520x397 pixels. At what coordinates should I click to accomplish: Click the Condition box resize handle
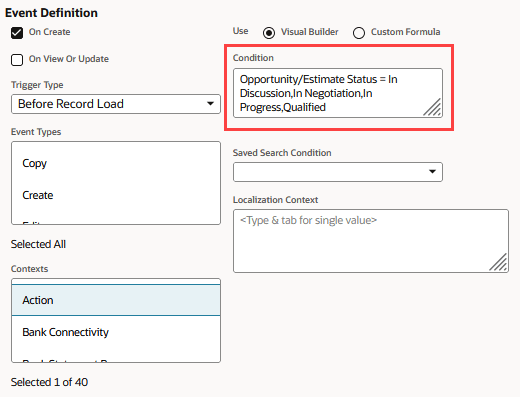point(433,107)
